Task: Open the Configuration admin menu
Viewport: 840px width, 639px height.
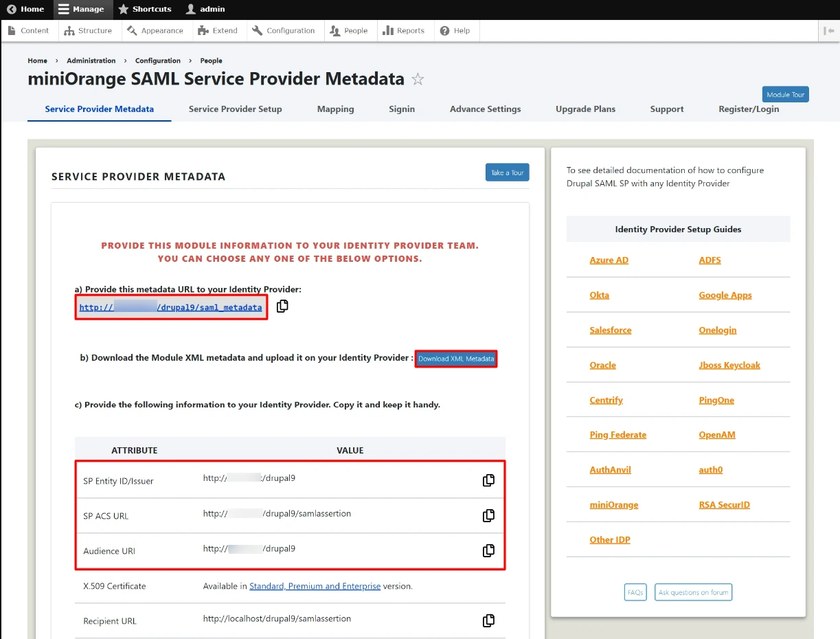Action: point(283,31)
